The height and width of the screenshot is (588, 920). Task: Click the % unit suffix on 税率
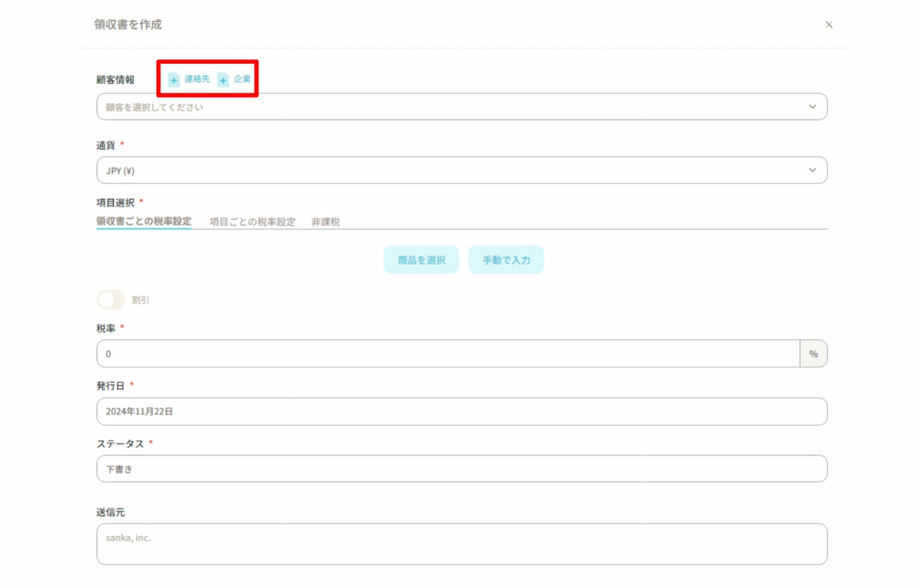pyautogui.click(x=814, y=354)
